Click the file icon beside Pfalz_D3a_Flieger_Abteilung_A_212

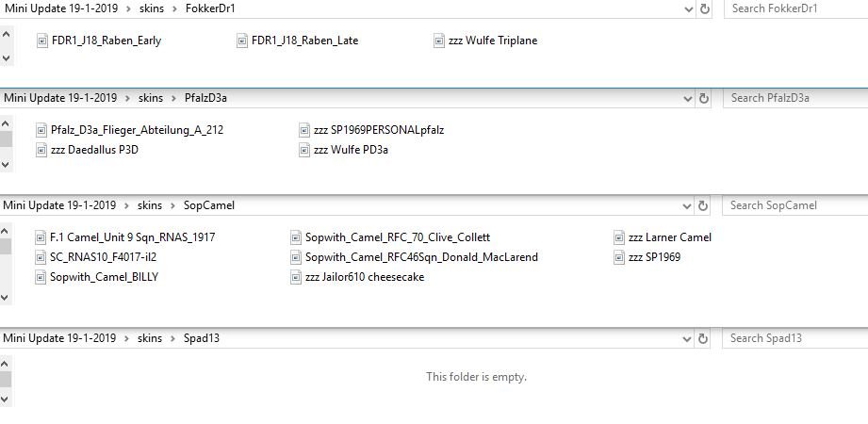tap(41, 130)
